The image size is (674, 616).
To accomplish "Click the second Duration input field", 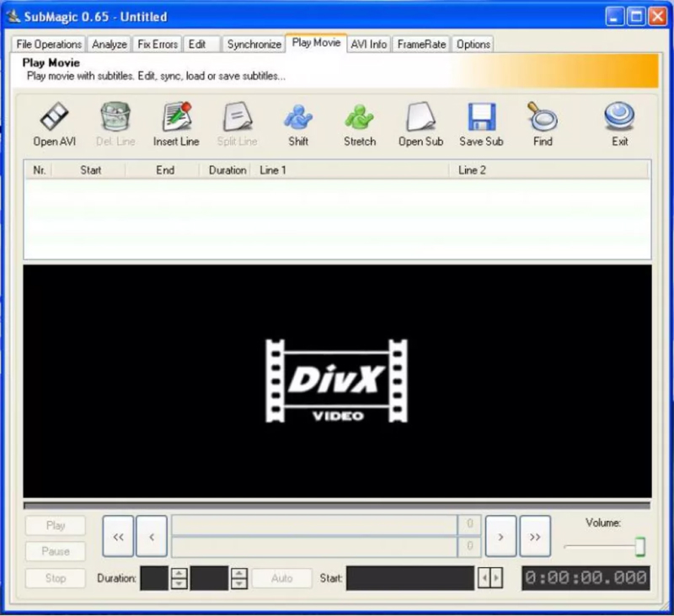I will 209,578.
